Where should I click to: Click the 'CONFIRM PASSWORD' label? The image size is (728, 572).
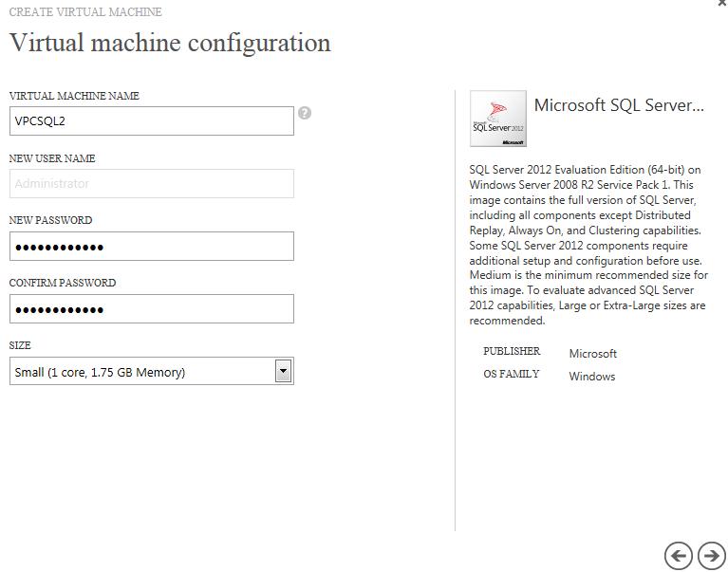(x=63, y=283)
